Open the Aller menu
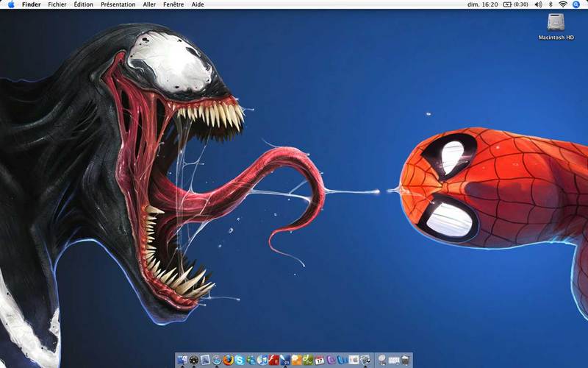The image size is (588, 368). (x=149, y=4)
